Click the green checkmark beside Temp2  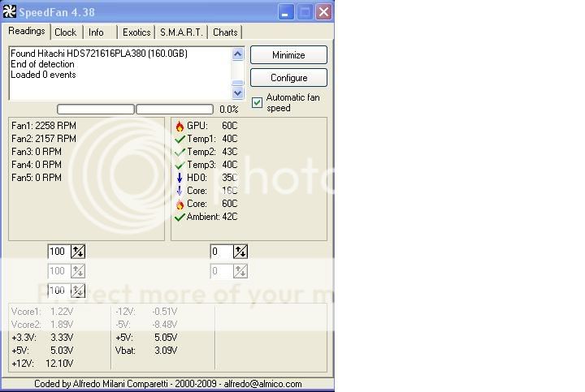click(x=180, y=152)
